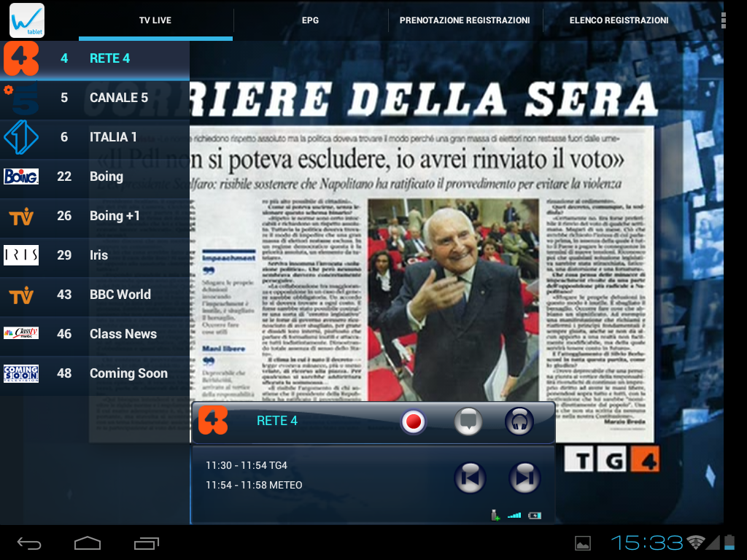Tap the Android home button

88,543
